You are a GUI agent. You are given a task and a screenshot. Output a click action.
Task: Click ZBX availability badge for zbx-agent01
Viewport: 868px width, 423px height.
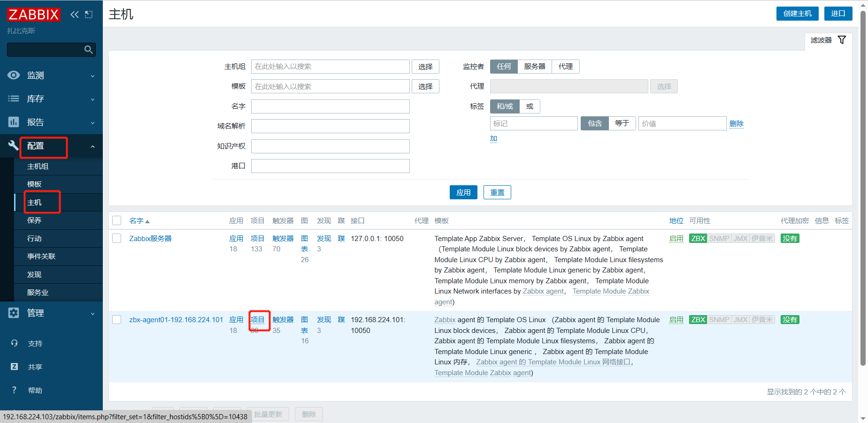pos(698,320)
